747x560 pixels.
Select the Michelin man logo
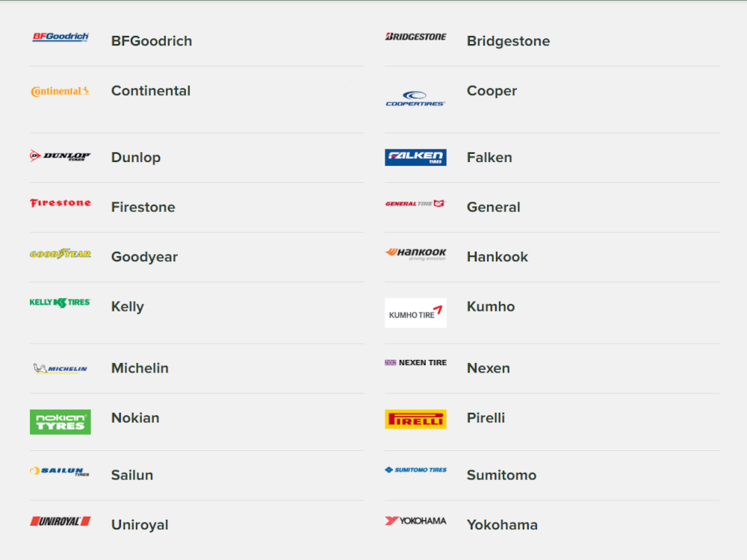pos(60,367)
